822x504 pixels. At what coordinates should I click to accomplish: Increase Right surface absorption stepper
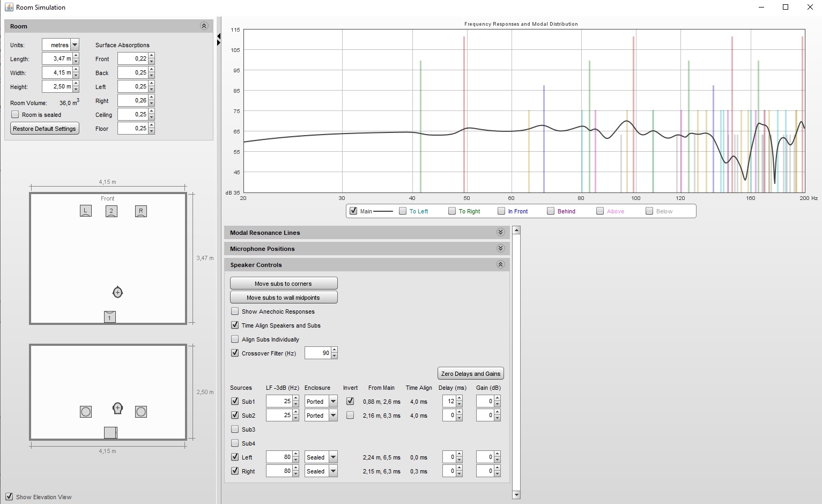[152, 98]
